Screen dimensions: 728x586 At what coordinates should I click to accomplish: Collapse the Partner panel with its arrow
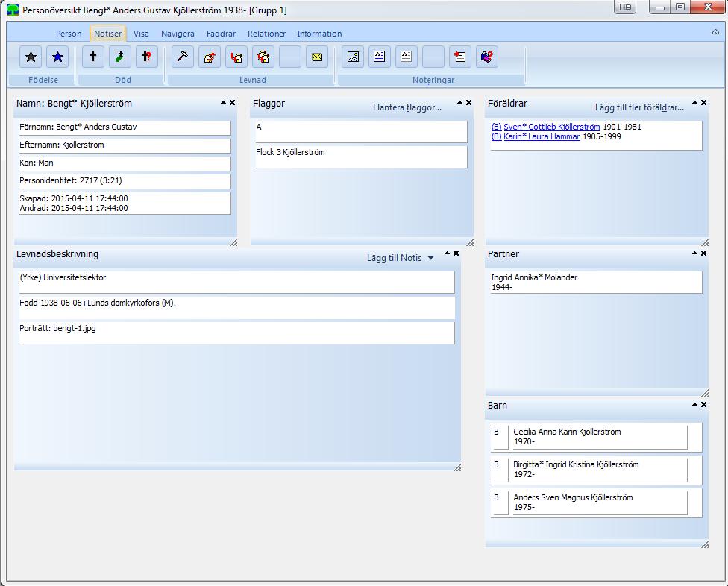695,253
